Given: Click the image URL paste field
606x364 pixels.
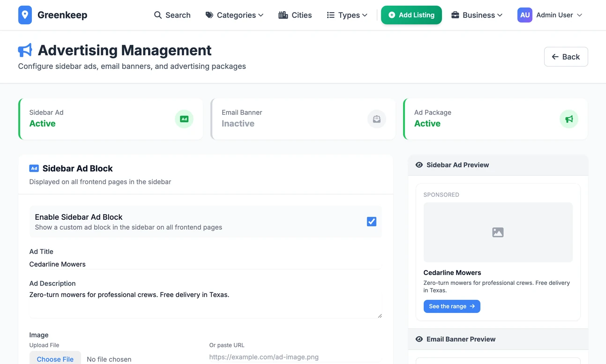Looking at the screenshot, I should pyautogui.click(x=295, y=357).
